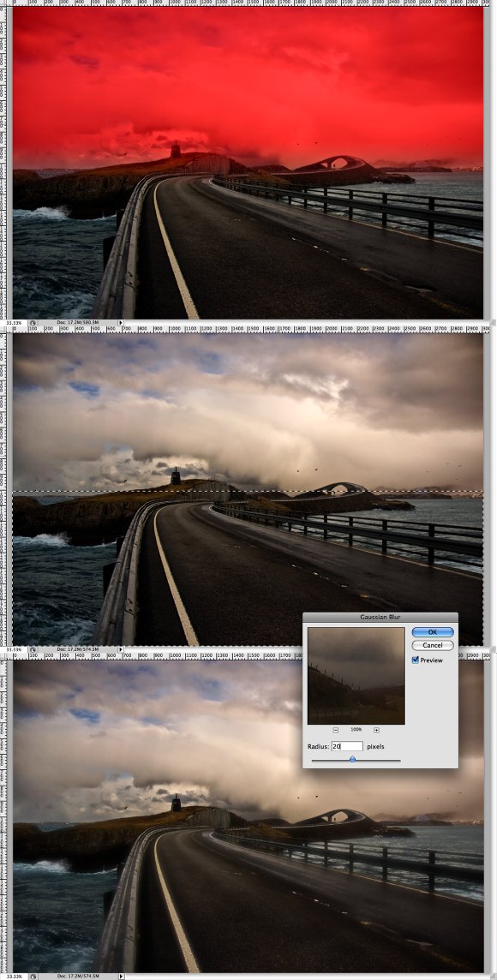The image size is (497, 980).
Task: Click the Gaussian Blur dialog title bar
Action: point(380,617)
